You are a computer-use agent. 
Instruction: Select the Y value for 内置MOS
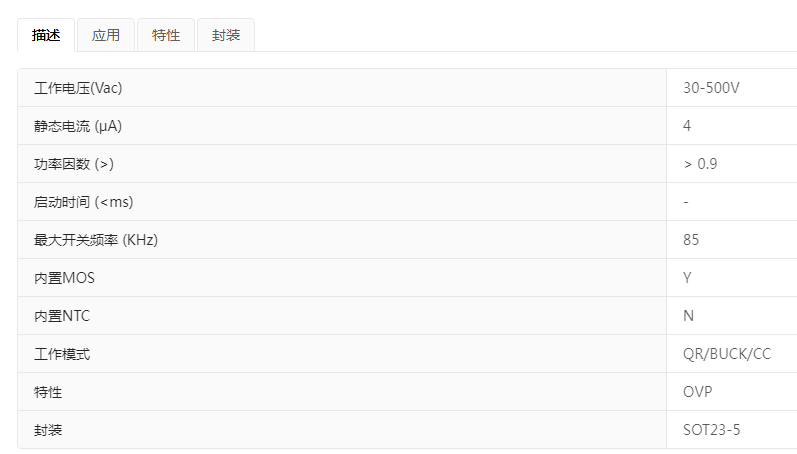[x=687, y=278]
